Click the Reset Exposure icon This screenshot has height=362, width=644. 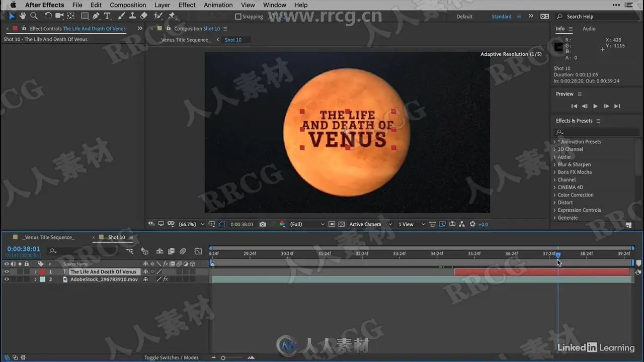472,224
